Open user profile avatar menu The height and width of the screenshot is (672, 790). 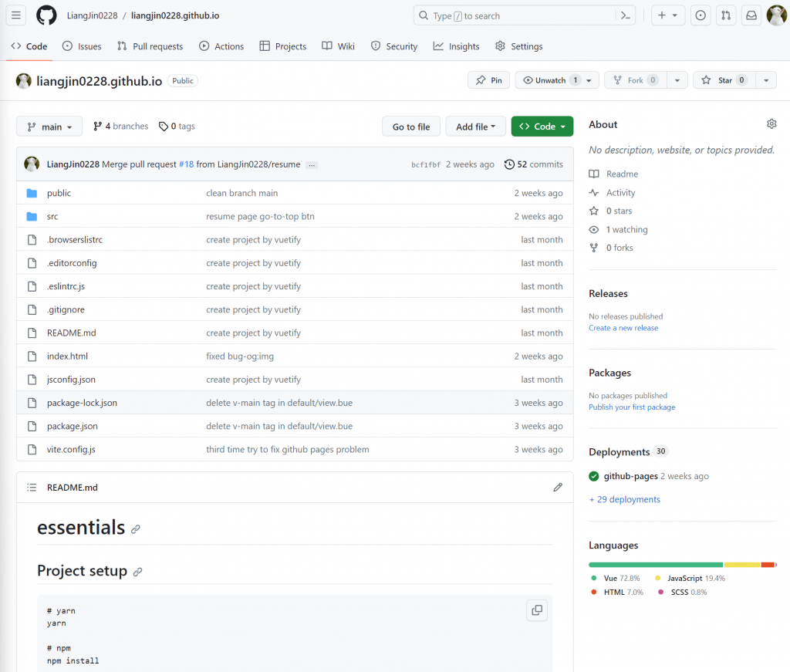[x=776, y=15]
